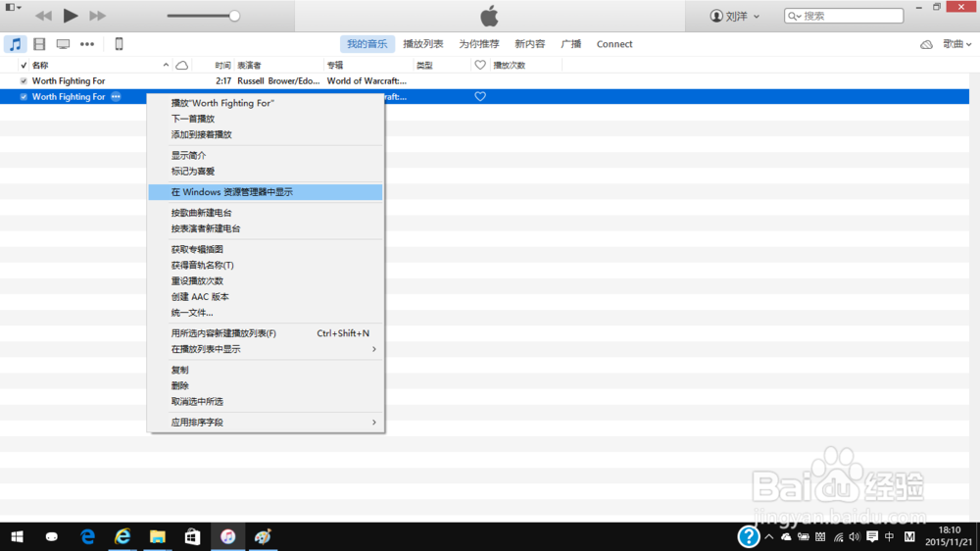Open the iTunes window menu dropdown icon
980x551 pixels.
[13, 8]
